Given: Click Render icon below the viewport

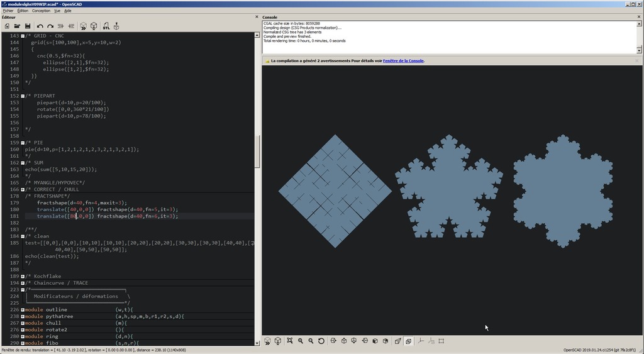Looking at the screenshot, I should point(277,341).
